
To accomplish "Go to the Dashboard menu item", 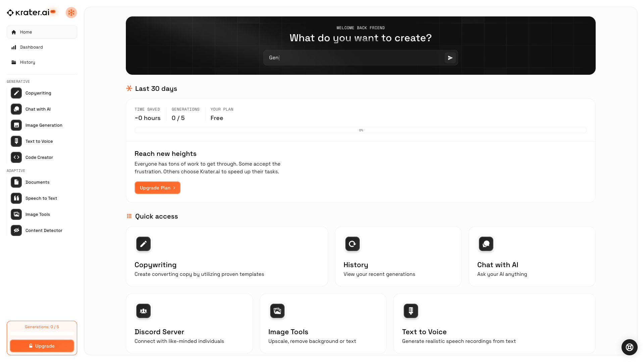I will coord(31,47).
